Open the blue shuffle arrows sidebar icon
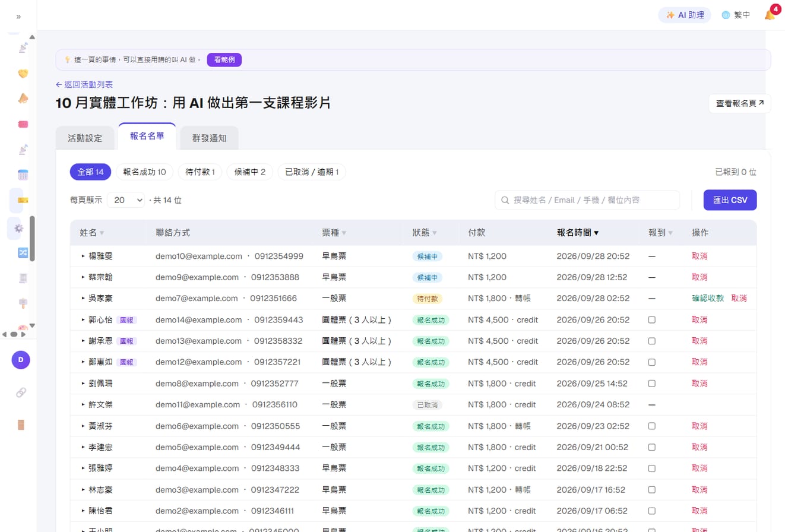This screenshot has width=785, height=532. [x=23, y=252]
